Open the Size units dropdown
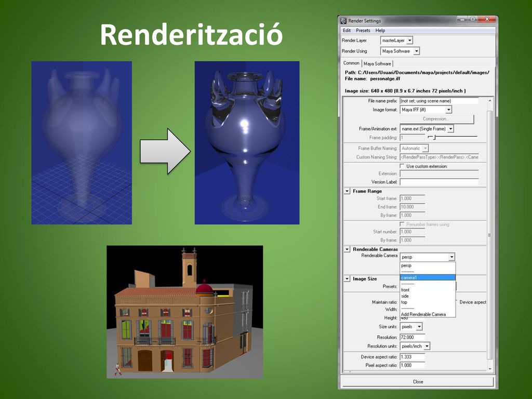Viewport: 532px width, 399px height. pyautogui.click(x=411, y=327)
